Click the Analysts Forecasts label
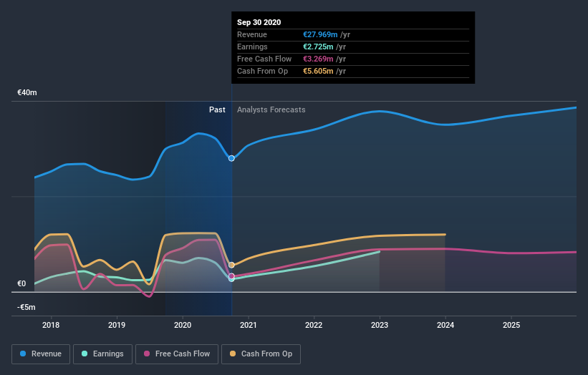The image size is (588, 375). (x=271, y=109)
